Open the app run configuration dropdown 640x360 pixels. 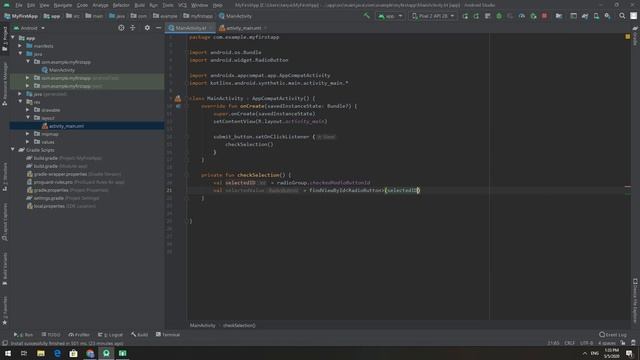(x=390, y=16)
